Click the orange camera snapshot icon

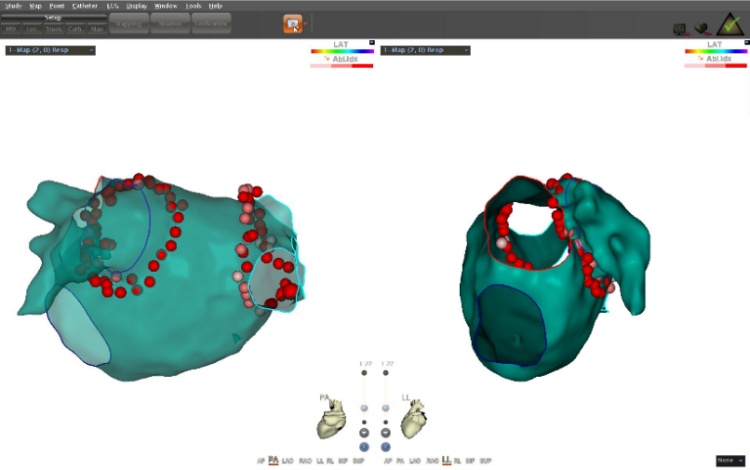(x=292, y=23)
